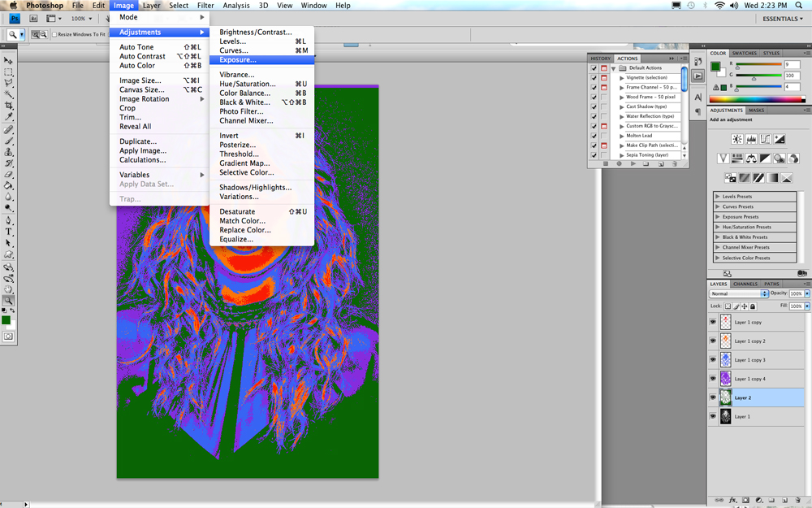This screenshot has height=508, width=812.
Task: Choose Exposure... from Adjustments submenu
Action: pos(261,59)
